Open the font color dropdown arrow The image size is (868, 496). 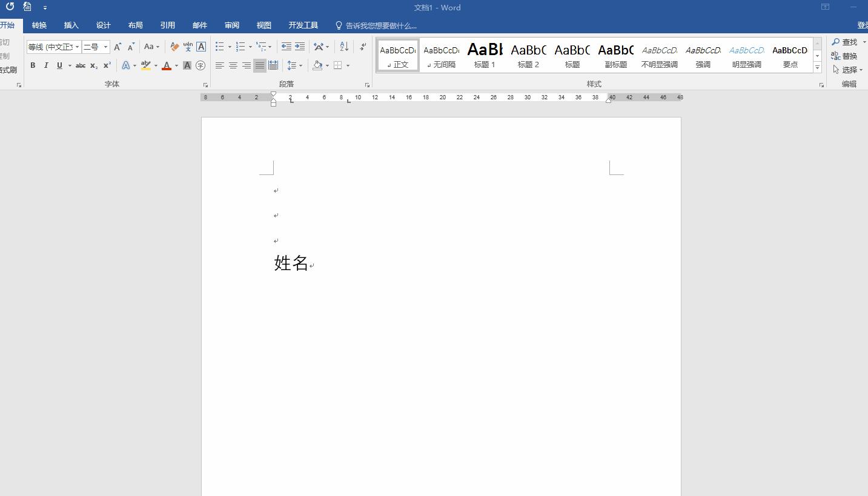[176, 65]
